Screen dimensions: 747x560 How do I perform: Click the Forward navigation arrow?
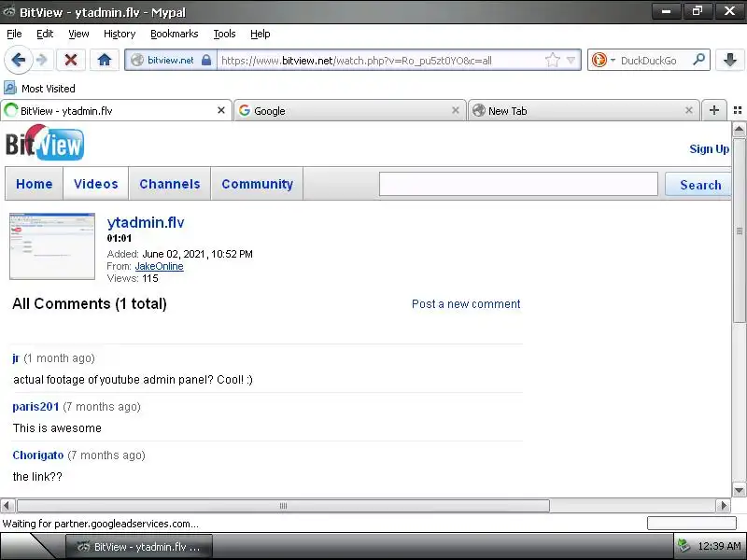point(42,60)
